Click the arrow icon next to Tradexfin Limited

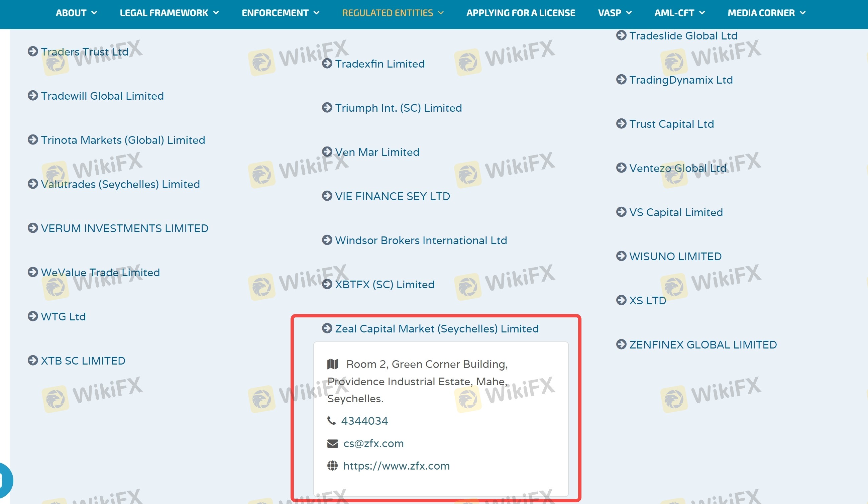[327, 64]
